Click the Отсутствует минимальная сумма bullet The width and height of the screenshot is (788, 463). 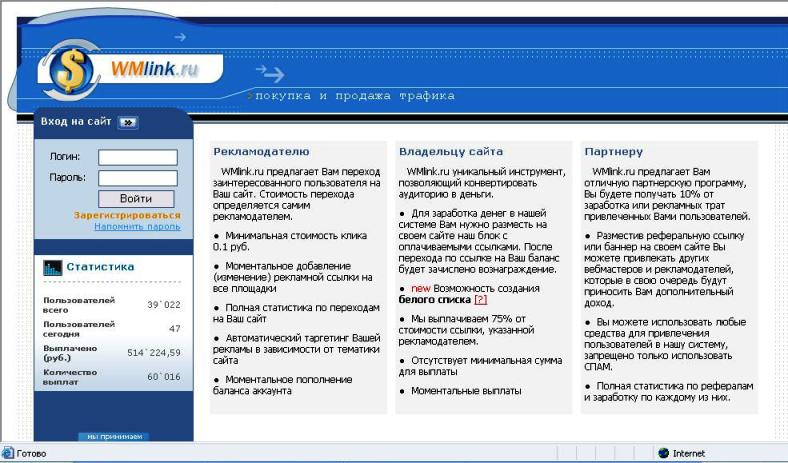[x=480, y=366]
